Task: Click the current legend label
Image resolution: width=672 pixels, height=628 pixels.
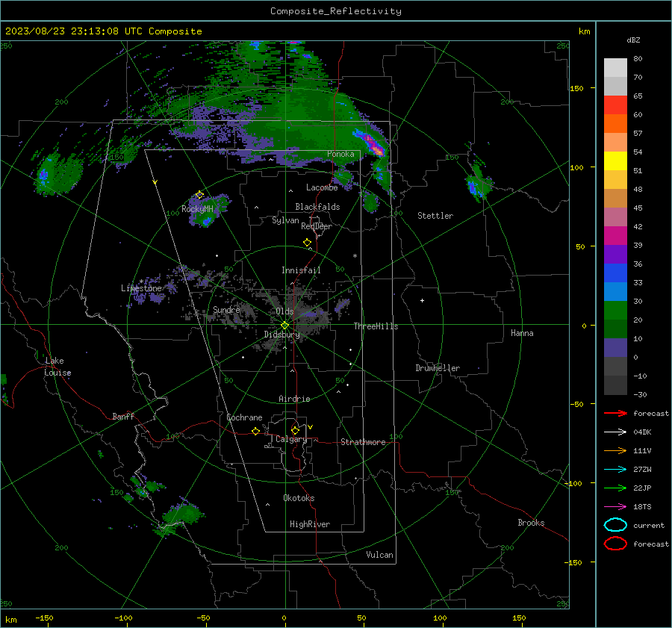Action: click(649, 525)
